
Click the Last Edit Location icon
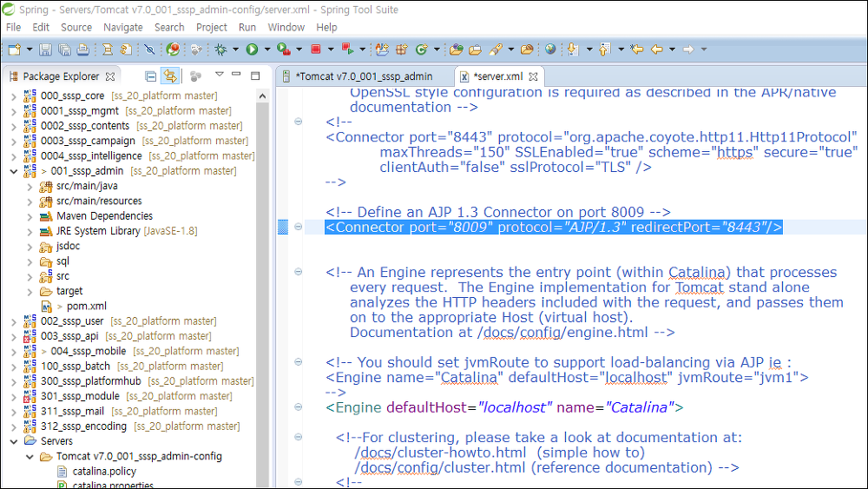tap(637, 50)
